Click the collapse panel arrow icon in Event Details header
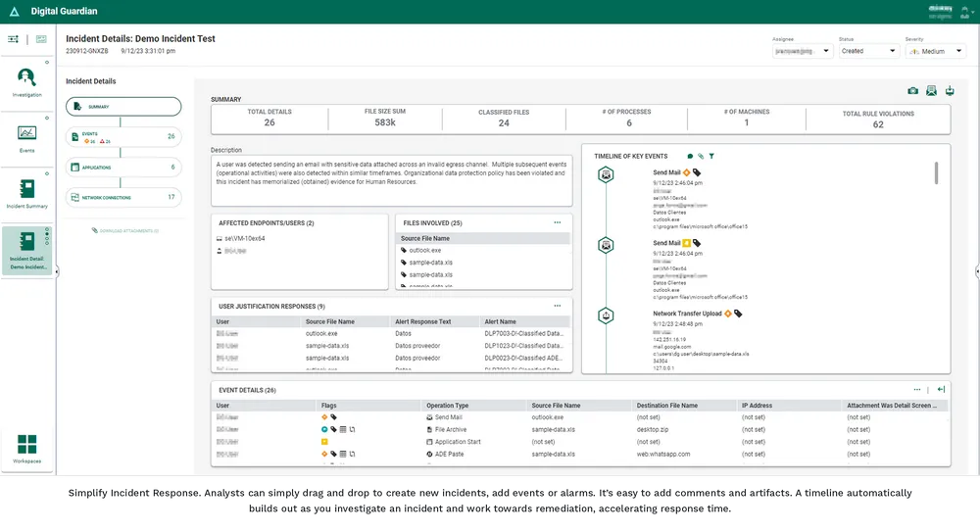This screenshot has height=532, width=980. [941, 390]
